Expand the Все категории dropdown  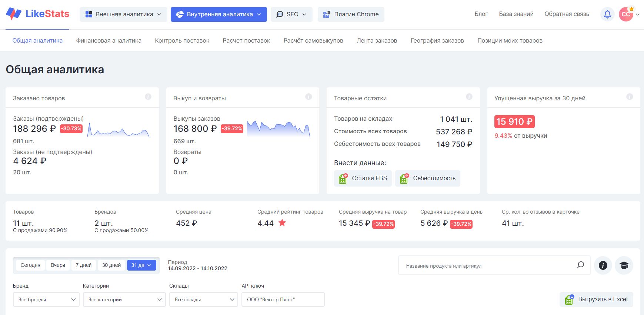click(124, 299)
